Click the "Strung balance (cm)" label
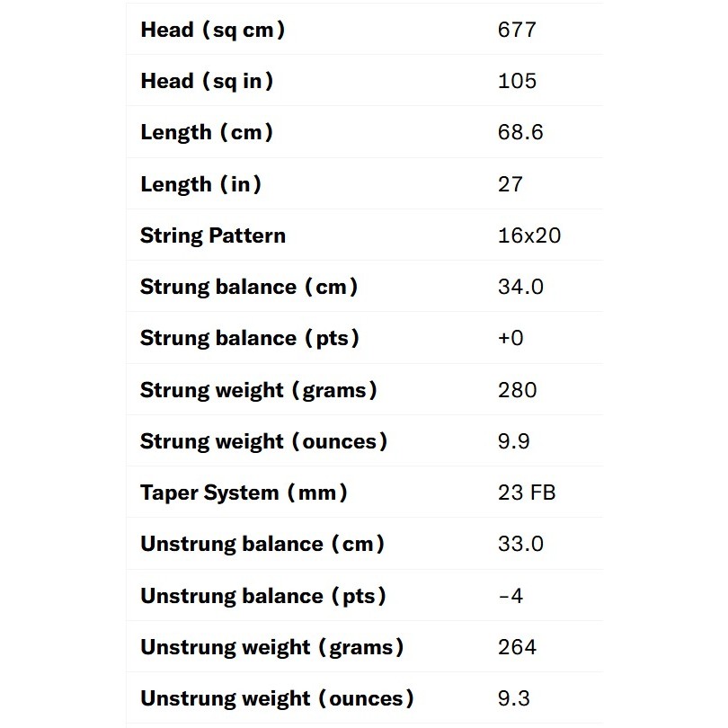Viewport: 728px width, 728px height. pos(249,287)
